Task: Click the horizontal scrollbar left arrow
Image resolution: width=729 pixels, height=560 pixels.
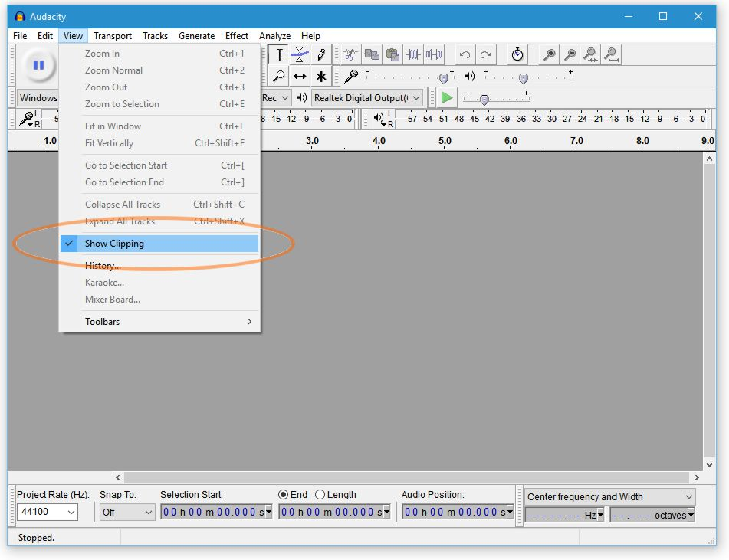Action: (x=119, y=477)
